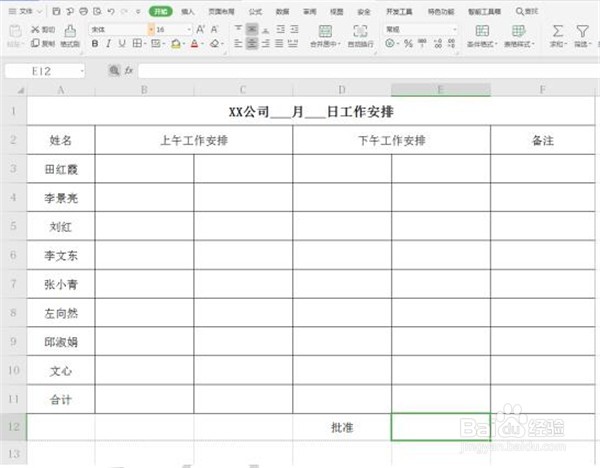
Task: Click the currency format icon
Action: point(392,44)
